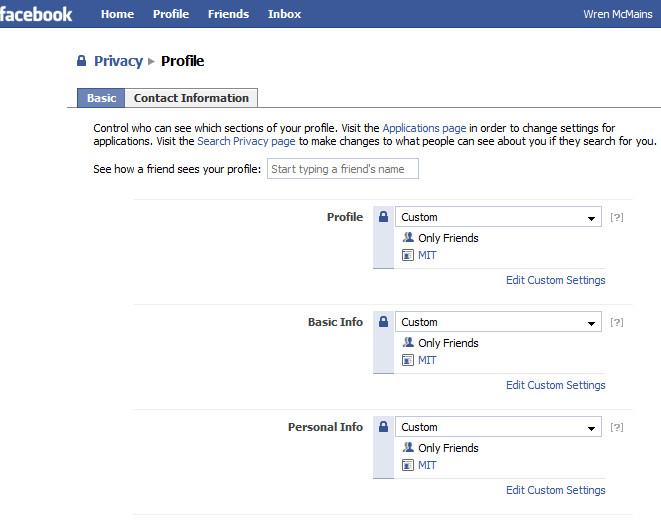Click network icon beside MIT in Basic Info row
The image size is (661, 520).
pyautogui.click(x=408, y=360)
